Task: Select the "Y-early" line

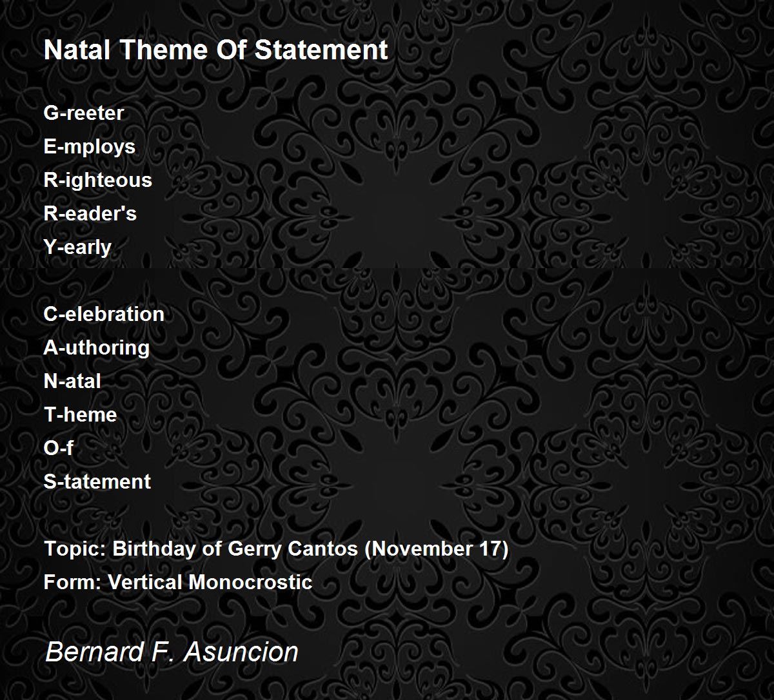Action: coord(77,248)
